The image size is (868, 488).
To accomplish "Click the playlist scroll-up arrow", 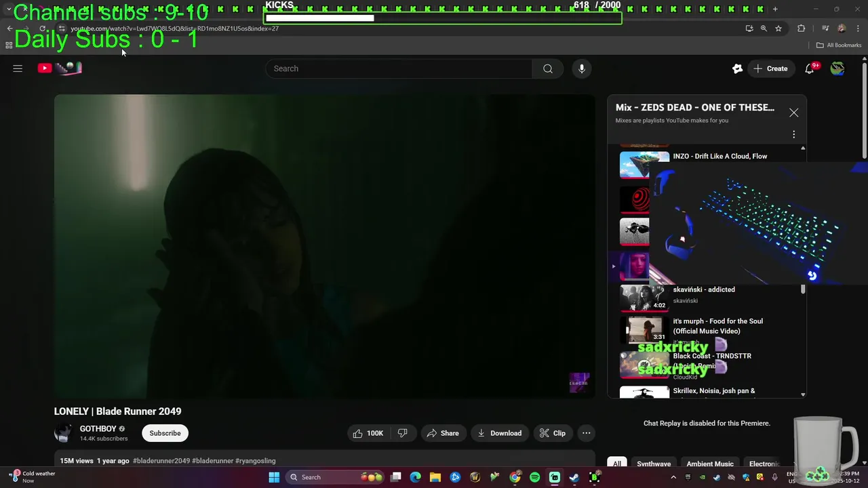I will pos(803,148).
